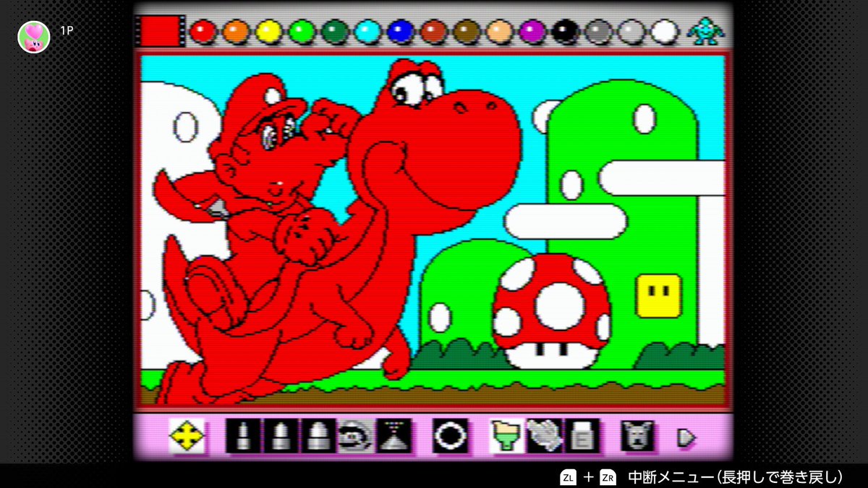Select the eraser tool
This screenshot has width=868, height=488.
tap(582, 436)
